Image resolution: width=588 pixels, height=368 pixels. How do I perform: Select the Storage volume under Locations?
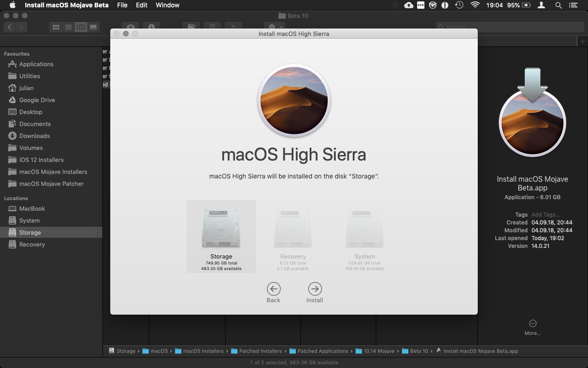pyautogui.click(x=51, y=232)
